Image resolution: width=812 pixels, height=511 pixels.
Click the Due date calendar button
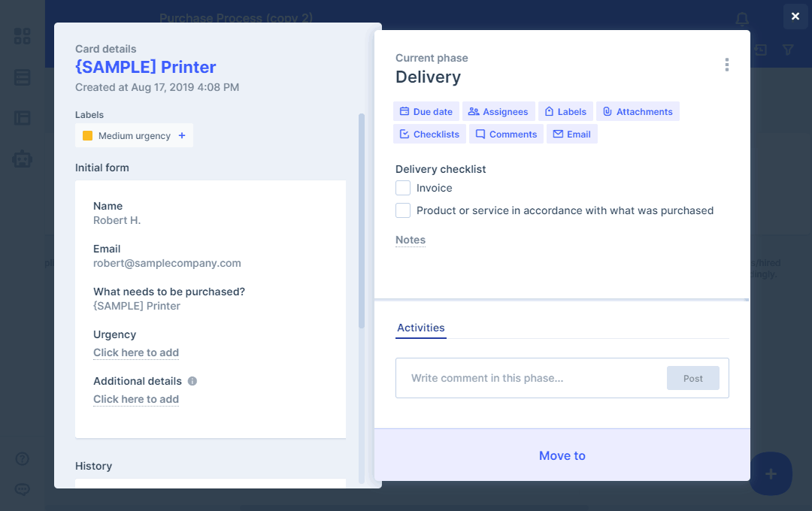pos(426,112)
